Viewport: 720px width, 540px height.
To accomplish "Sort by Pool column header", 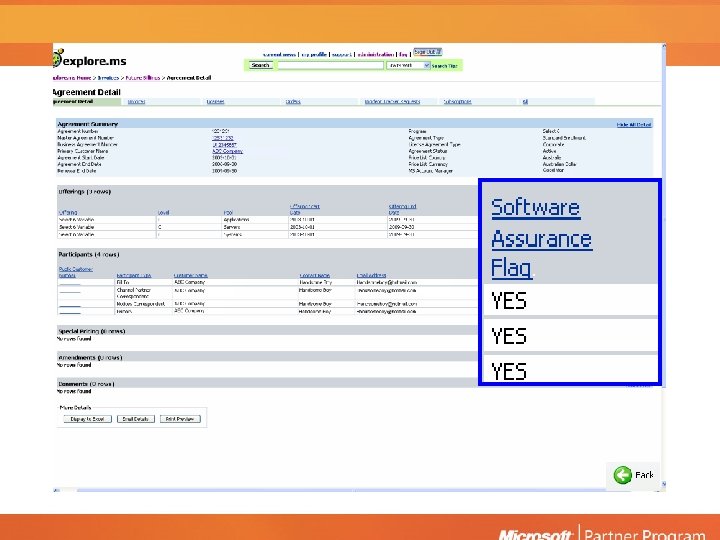I will (228, 213).
